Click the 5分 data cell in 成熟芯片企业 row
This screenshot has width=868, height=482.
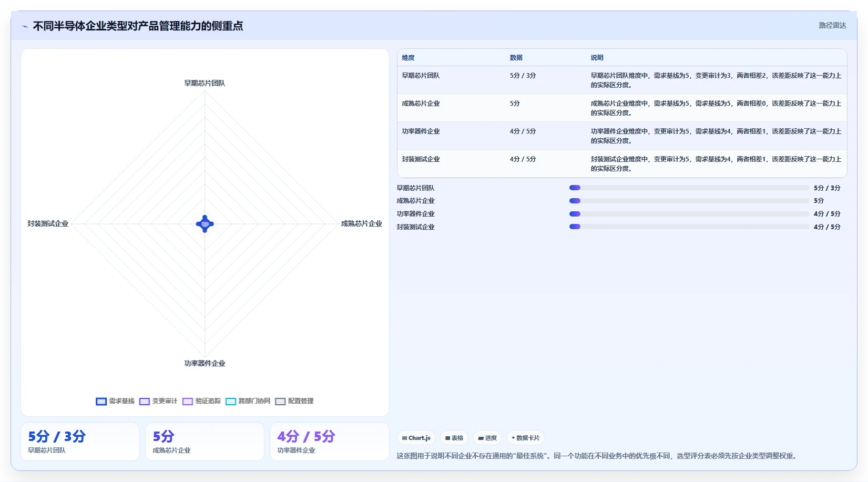[x=515, y=104]
